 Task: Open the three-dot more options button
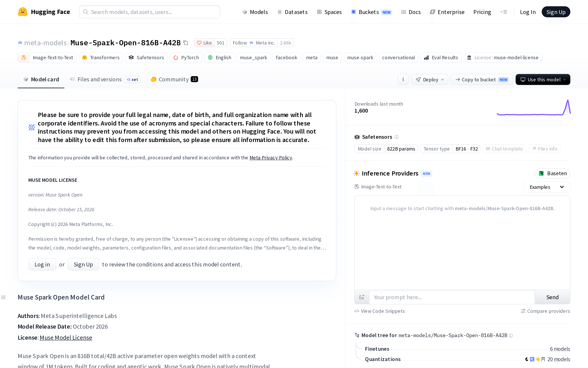point(403,80)
